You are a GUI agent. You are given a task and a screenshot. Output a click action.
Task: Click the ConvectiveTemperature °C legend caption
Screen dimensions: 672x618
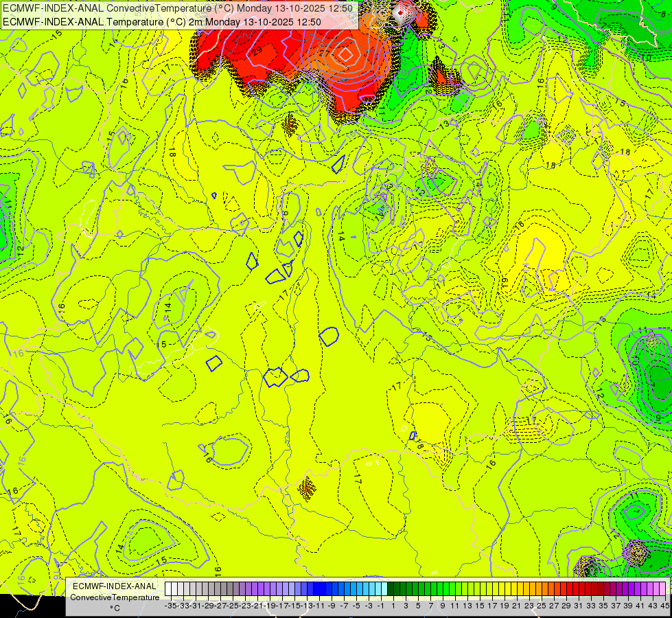(x=115, y=597)
